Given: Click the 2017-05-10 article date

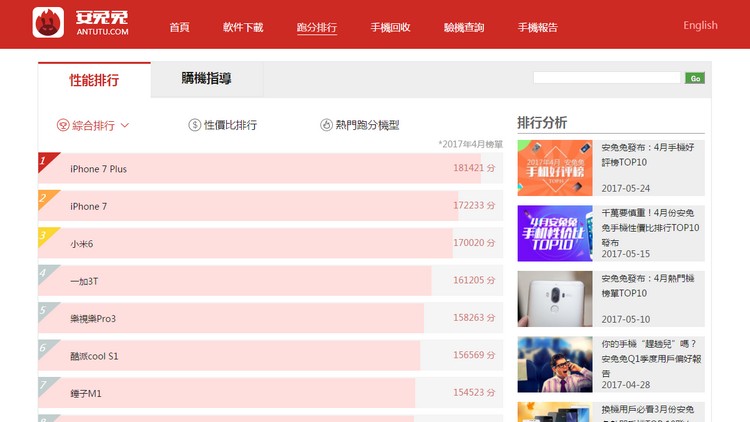Looking at the screenshot, I should click(626, 319).
